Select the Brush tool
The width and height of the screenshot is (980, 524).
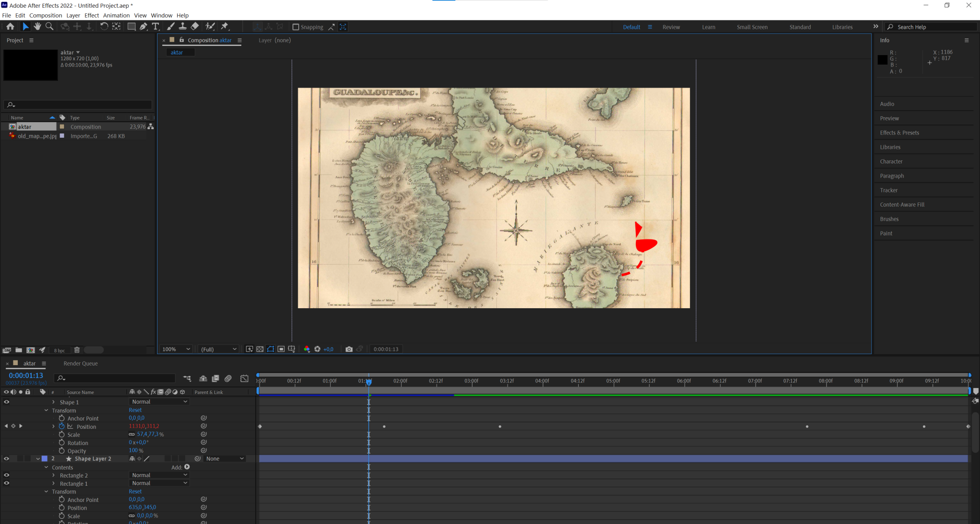tap(170, 27)
